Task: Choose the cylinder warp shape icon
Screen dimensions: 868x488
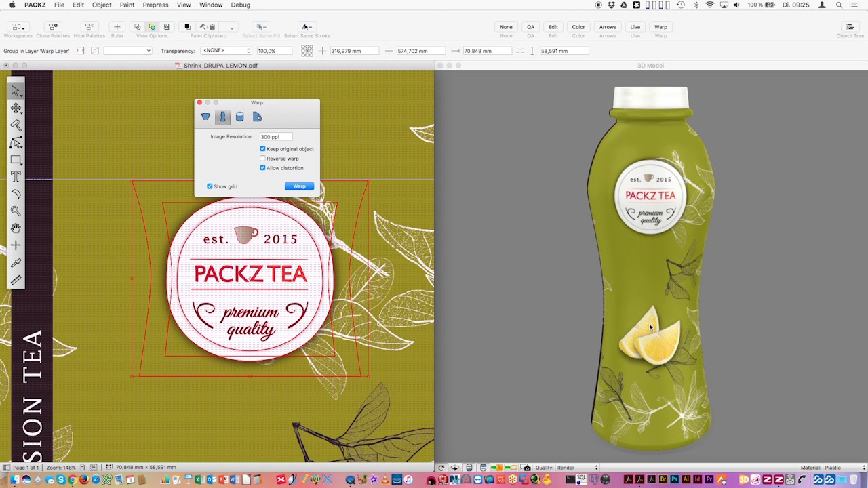Action: coord(239,117)
